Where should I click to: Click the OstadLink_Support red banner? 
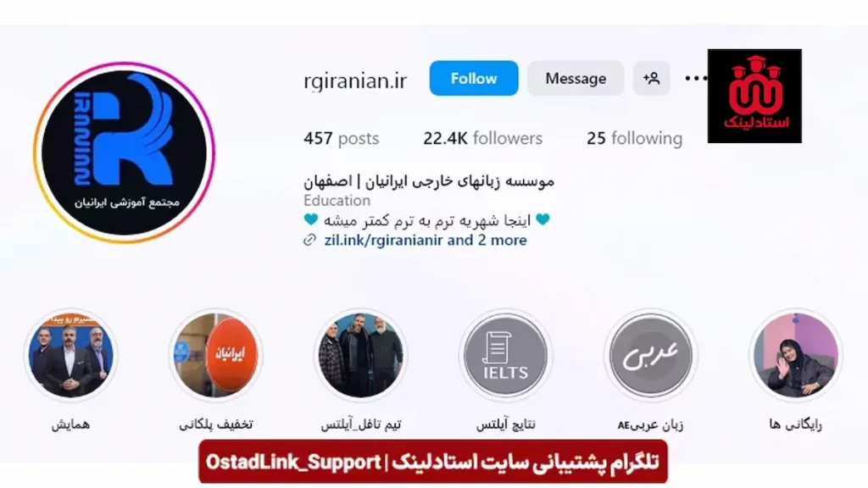[x=433, y=462]
